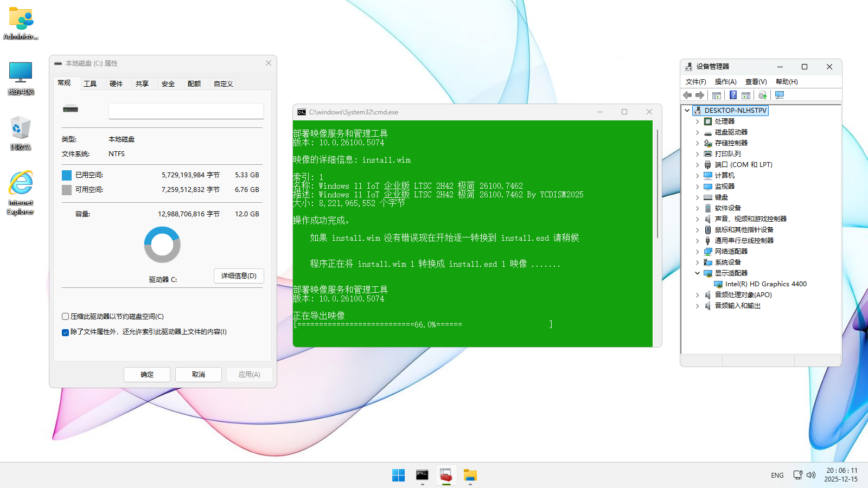Switch to the 硬件 tab

[x=116, y=84]
